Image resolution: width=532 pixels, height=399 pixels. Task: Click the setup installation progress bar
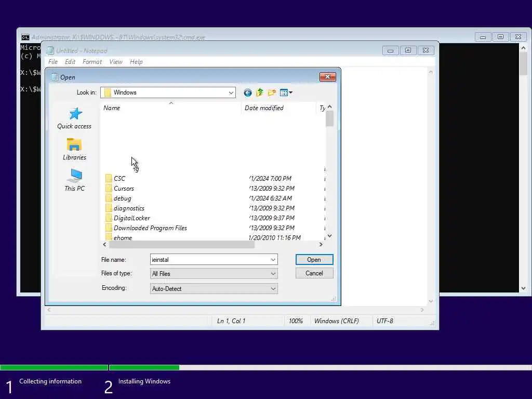[266, 367]
